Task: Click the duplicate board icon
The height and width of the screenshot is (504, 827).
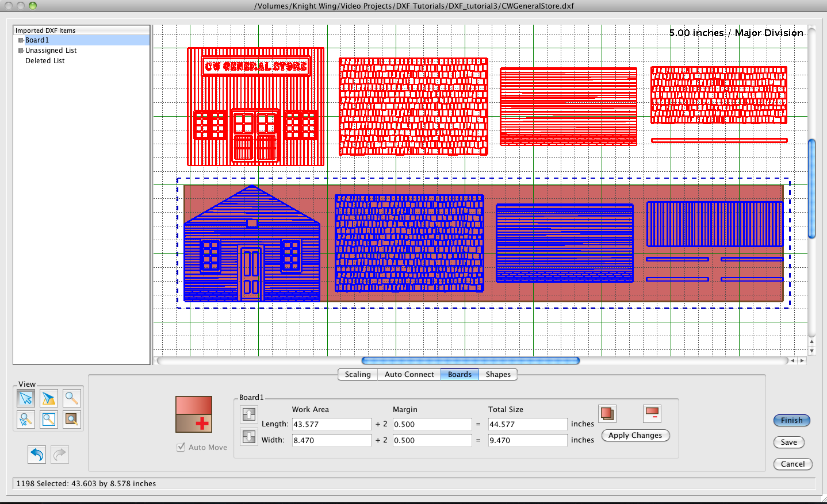Action: (607, 413)
